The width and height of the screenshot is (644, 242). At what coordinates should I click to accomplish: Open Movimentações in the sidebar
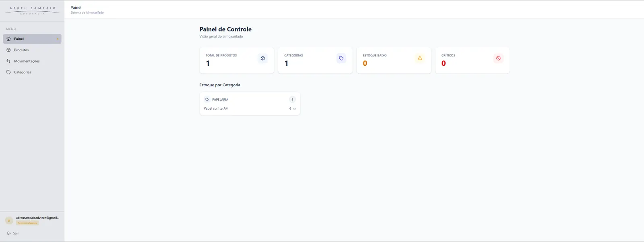(32, 61)
